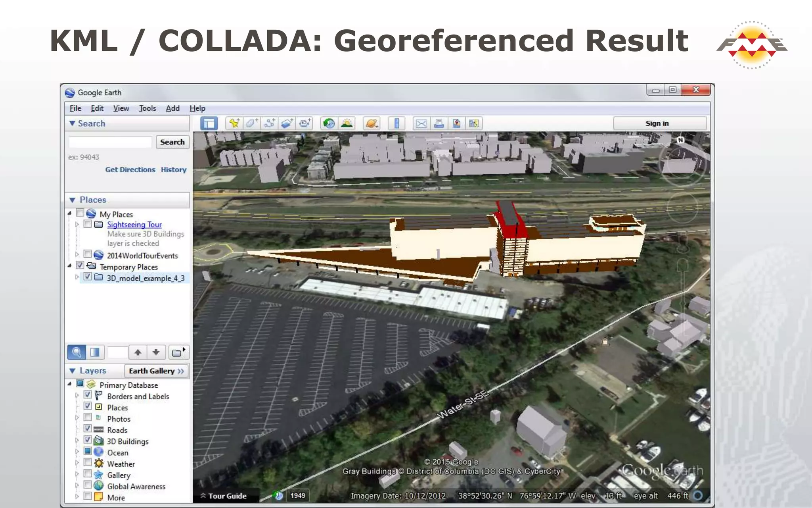Viewport: 812px width, 508px height.
Task: Enable the Weather layer checkbox
Action: [88, 462]
